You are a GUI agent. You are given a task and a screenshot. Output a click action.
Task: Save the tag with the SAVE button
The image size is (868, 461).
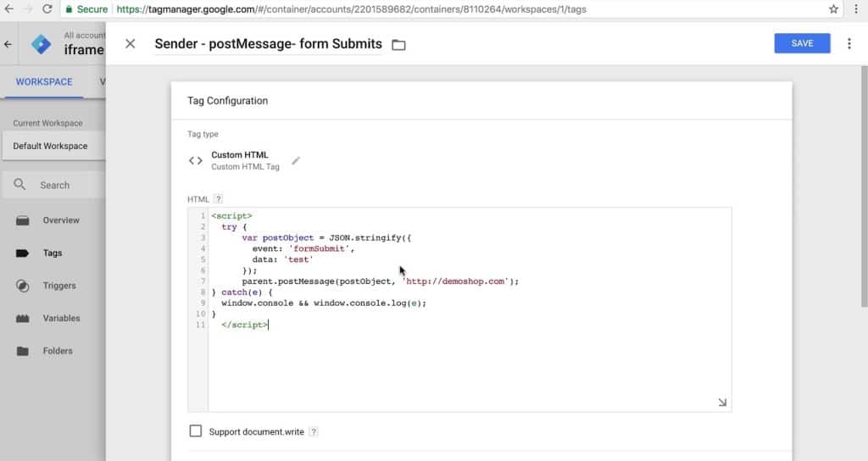pyautogui.click(x=802, y=43)
